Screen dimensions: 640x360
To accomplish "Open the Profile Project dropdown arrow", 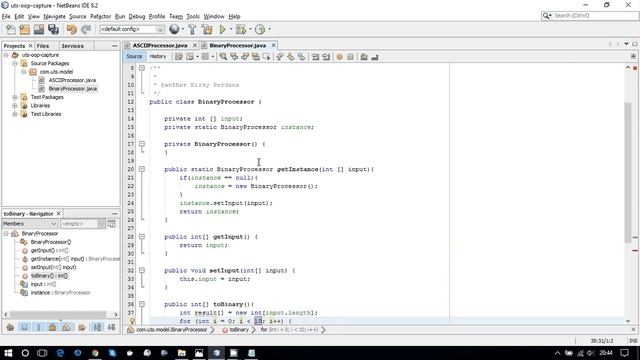I will [269, 29].
